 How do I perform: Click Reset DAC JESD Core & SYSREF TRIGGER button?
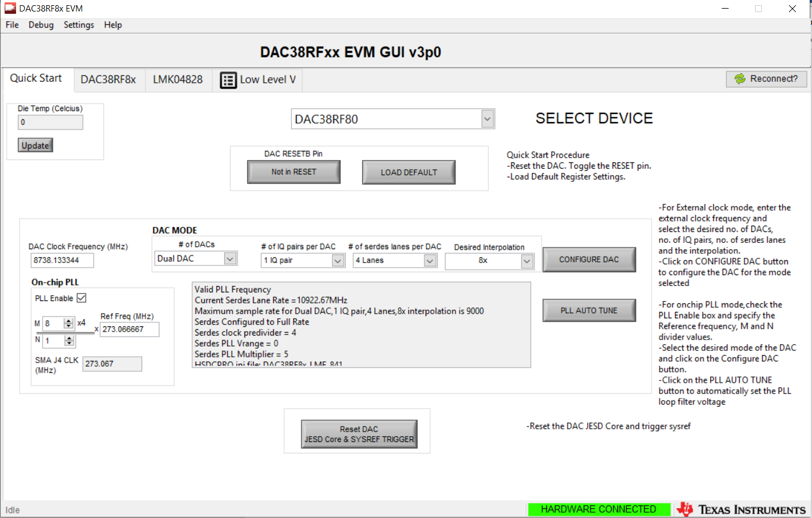point(359,434)
